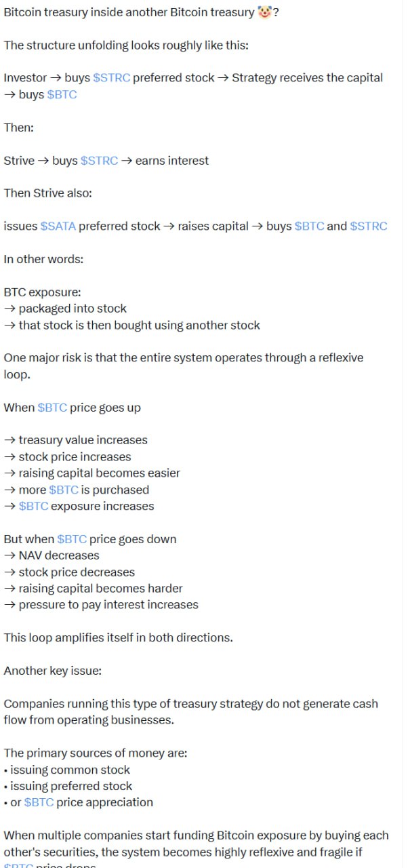410x868 pixels.
Task: Click the 'Then Strive also:' text
Action: coord(48,193)
